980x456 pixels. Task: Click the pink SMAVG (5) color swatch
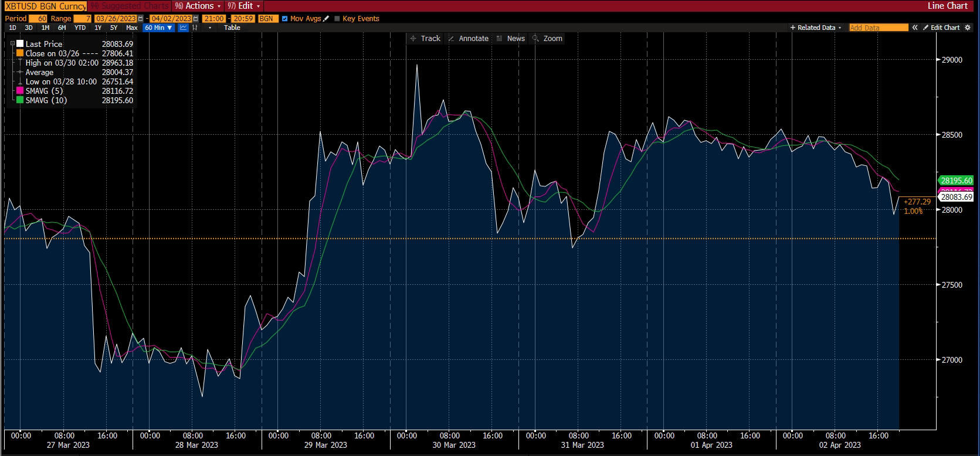(x=20, y=91)
